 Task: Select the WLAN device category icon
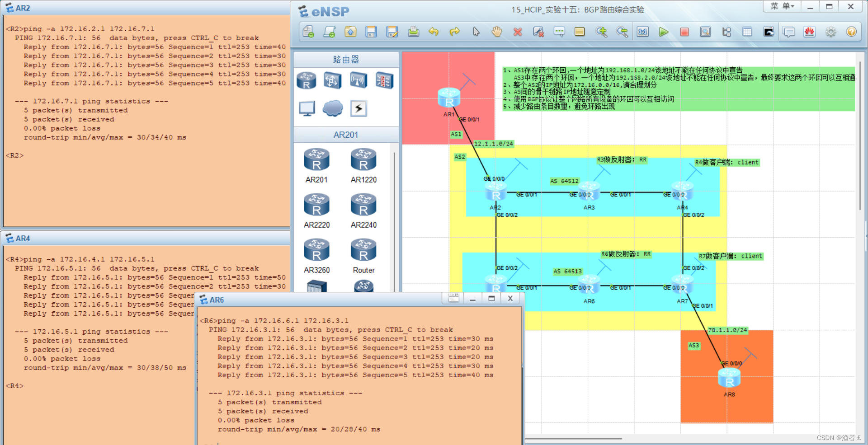[x=358, y=81]
